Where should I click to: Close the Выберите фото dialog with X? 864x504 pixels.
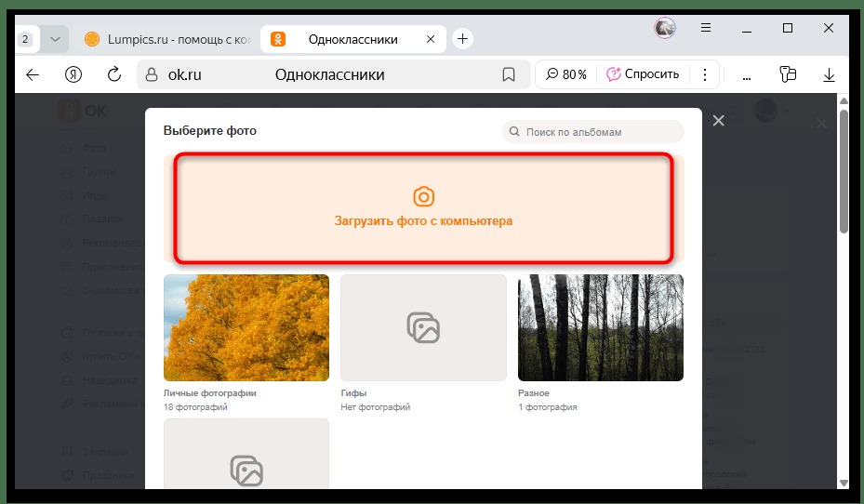click(x=719, y=121)
